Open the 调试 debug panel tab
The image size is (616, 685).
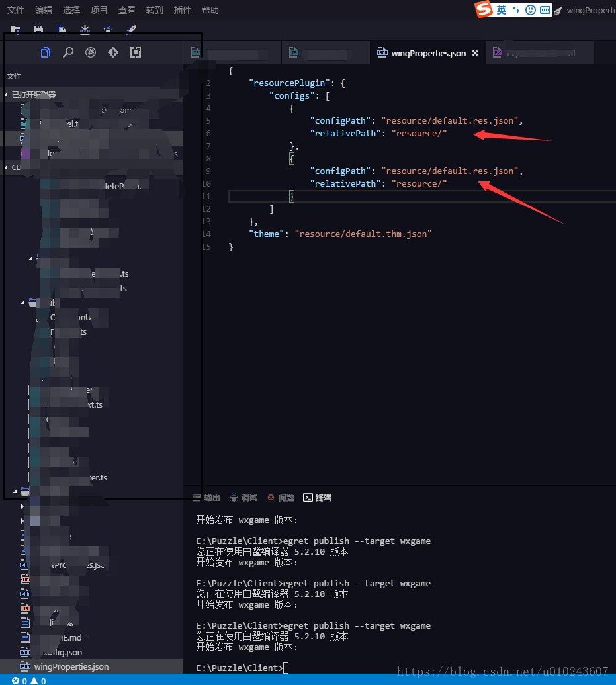pyautogui.click(x=243, y=498)
